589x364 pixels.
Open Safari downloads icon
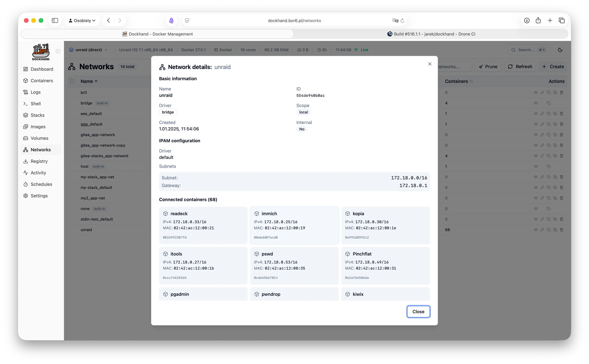coord(527,20)
